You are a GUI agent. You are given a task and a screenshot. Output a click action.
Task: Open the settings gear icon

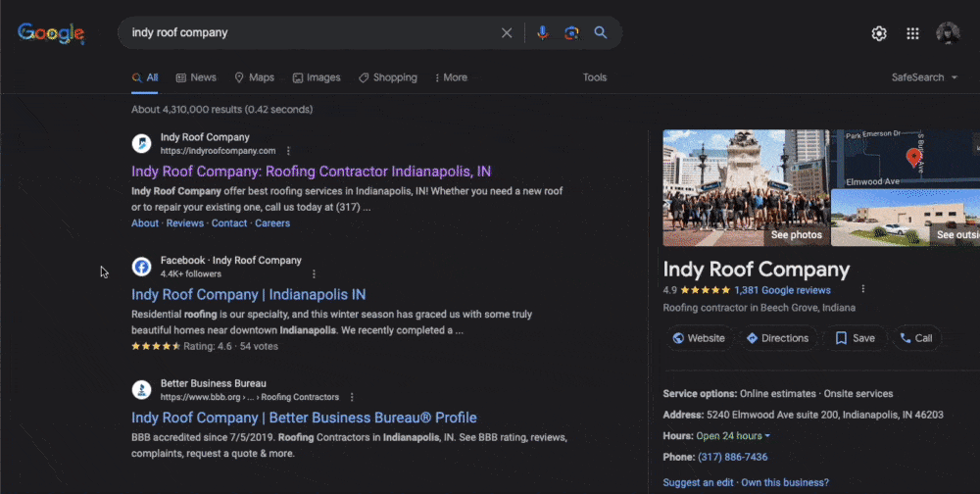point(879,33)
